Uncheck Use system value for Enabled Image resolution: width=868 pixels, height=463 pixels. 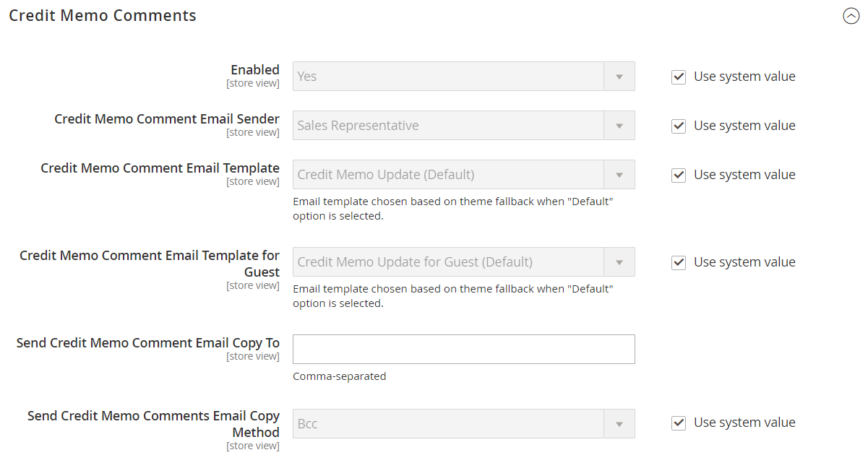click(679, 77)
